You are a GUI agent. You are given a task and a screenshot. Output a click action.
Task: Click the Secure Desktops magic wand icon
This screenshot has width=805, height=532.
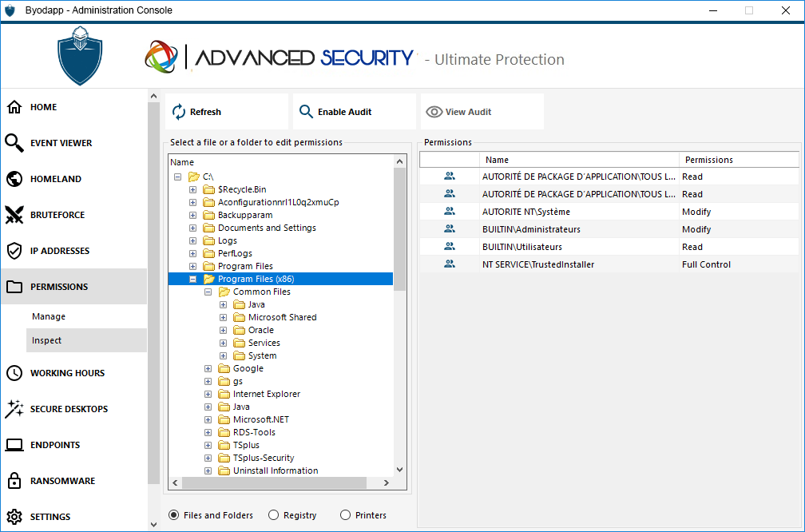14,409
